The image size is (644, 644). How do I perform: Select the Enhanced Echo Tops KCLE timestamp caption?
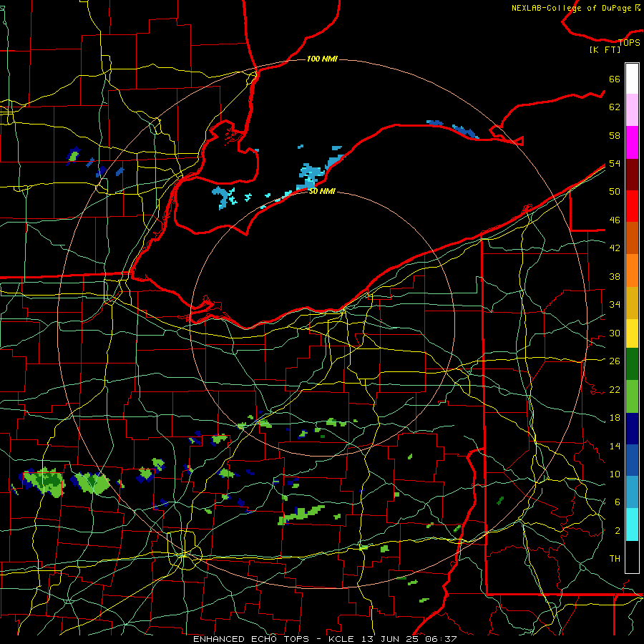(325, 639)
